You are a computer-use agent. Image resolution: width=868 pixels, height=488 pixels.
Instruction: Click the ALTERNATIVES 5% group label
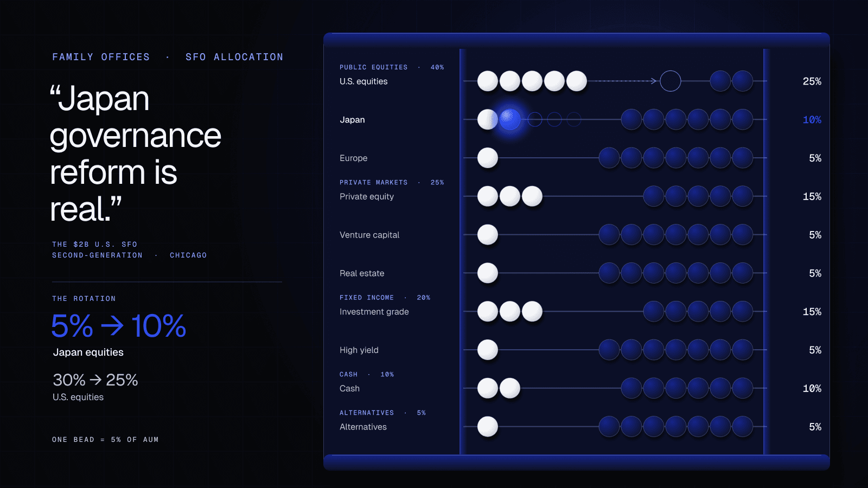pyautogui.click(x=382, y=413)
